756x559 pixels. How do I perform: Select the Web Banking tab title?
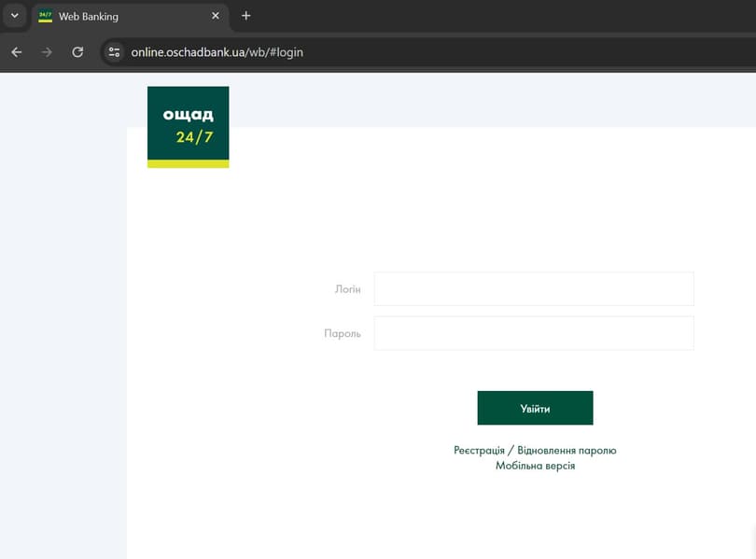[89, 16]
